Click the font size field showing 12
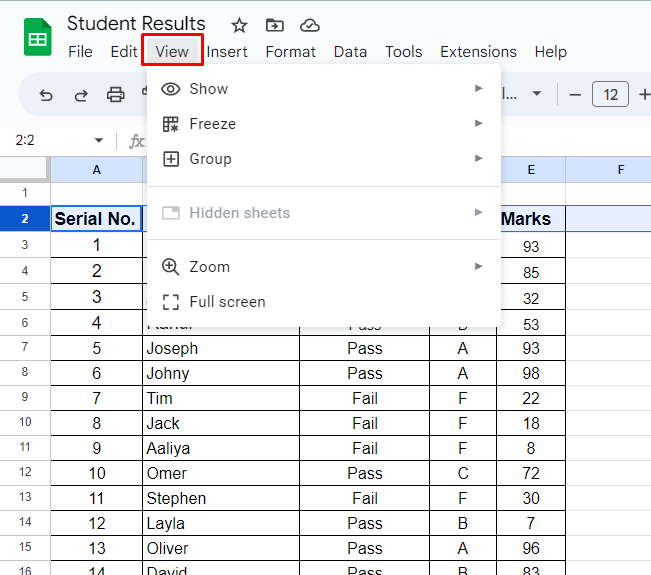Viewport: 651px width, 575px height. tap(610, 95)
